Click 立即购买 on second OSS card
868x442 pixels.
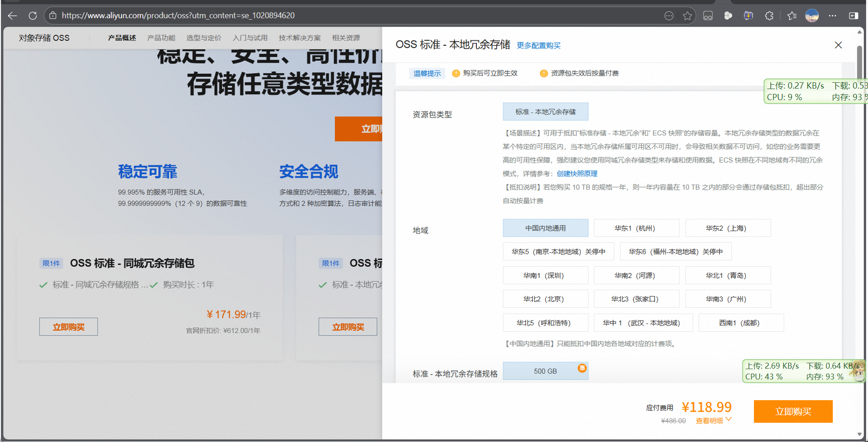tap(348, 327)
